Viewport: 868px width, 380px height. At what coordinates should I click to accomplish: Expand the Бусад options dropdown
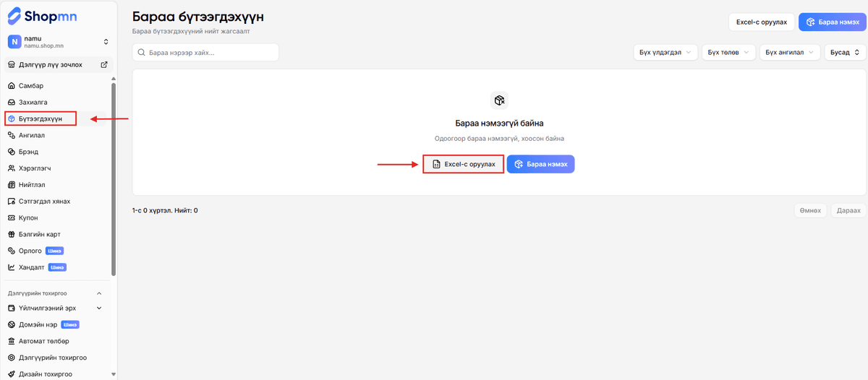[x=845, y=52]
